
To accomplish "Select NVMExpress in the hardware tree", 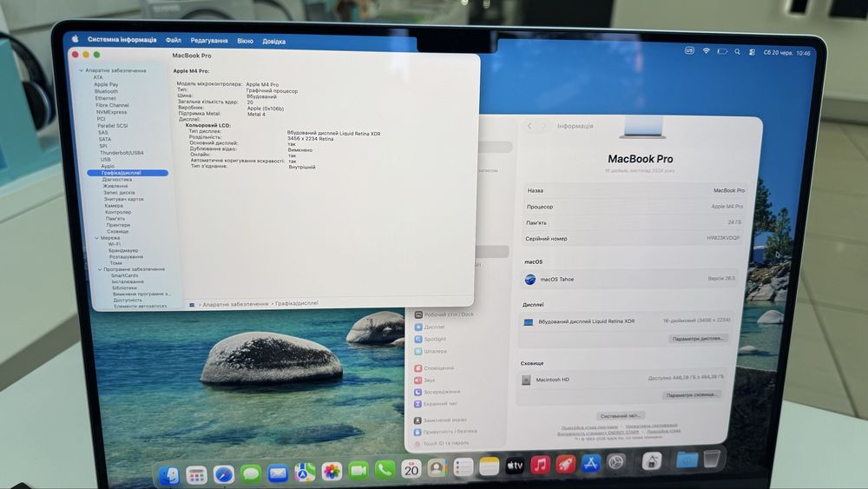I will tap(111, 112).
